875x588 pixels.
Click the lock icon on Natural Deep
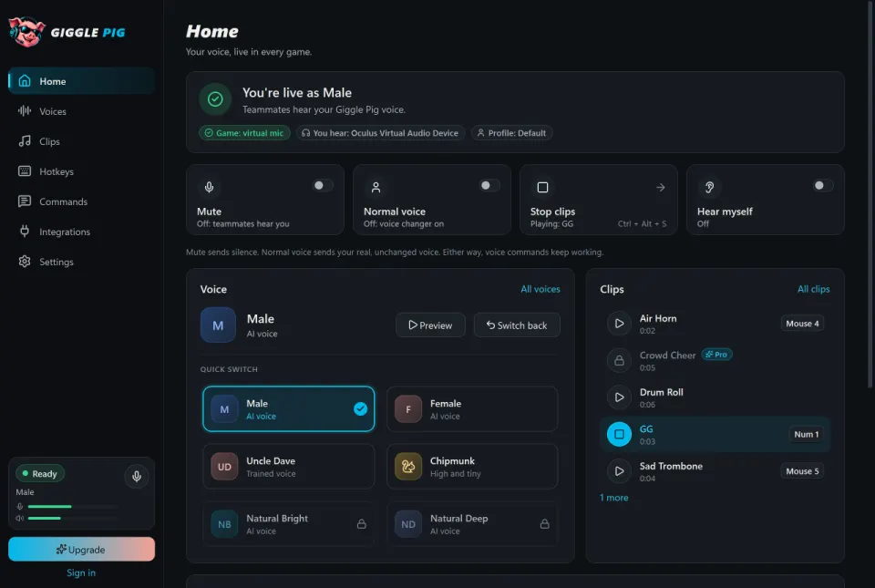(545, 524)
